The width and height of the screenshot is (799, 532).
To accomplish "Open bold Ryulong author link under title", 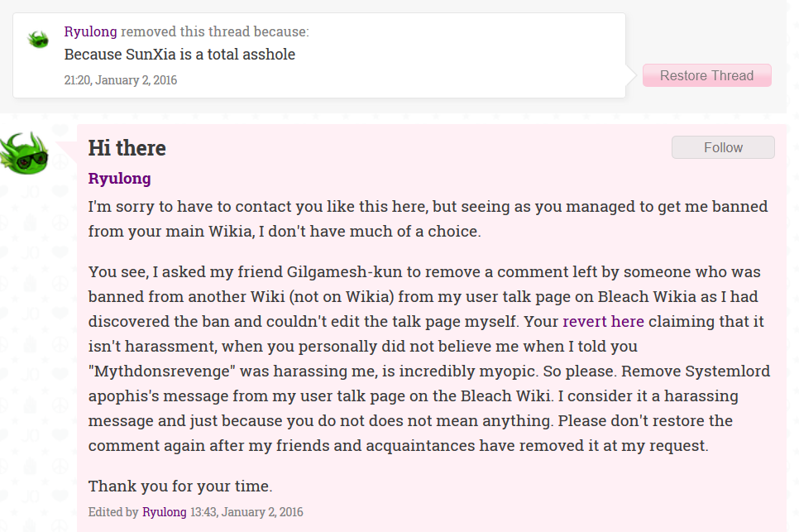I will click(120, 179).
